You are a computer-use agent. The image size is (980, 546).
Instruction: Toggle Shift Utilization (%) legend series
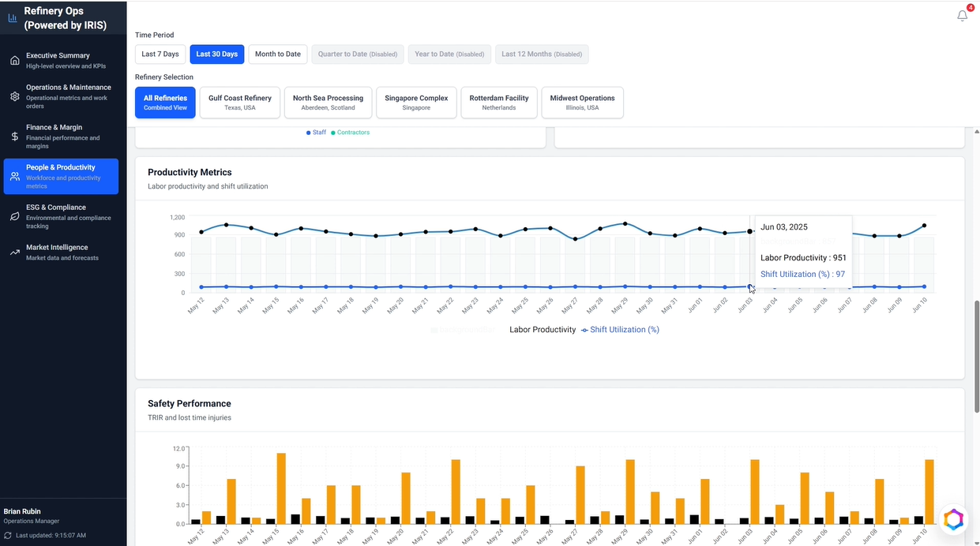pos(620,330)
